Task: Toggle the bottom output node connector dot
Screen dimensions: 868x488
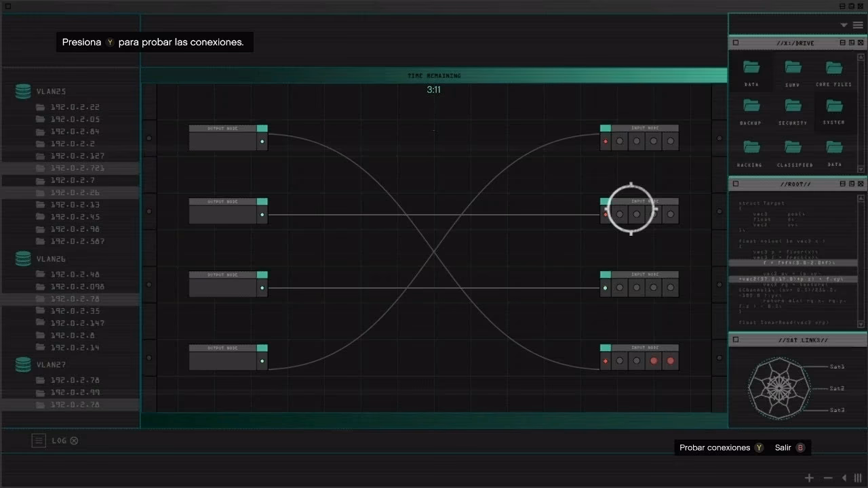Action: (x=262, y=361)
